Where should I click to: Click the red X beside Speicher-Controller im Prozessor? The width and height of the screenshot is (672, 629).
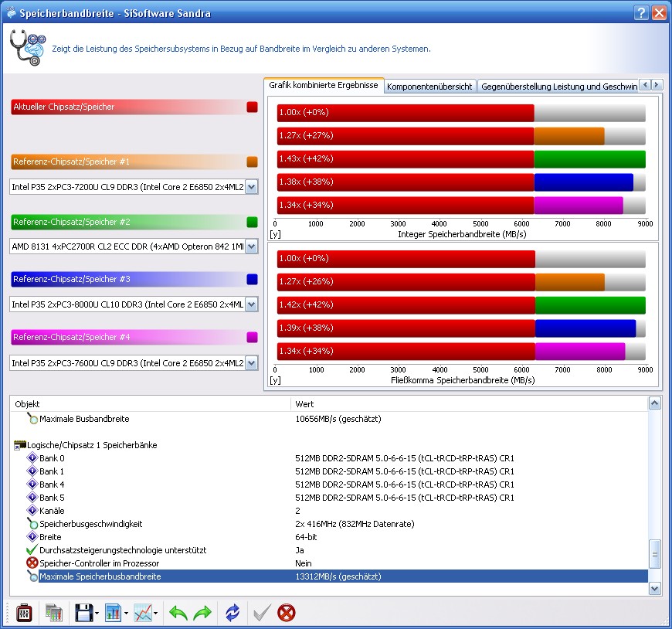32,563
